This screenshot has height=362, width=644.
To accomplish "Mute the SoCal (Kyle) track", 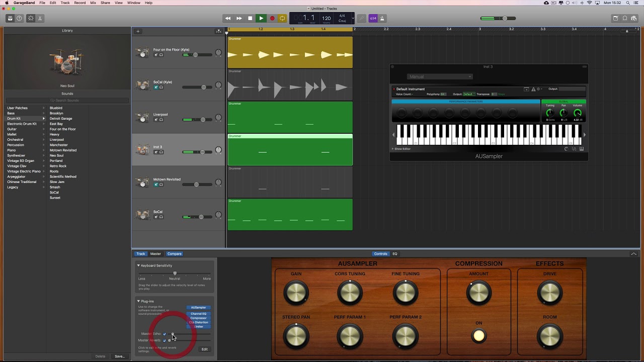I will click(x=156, y=87).
